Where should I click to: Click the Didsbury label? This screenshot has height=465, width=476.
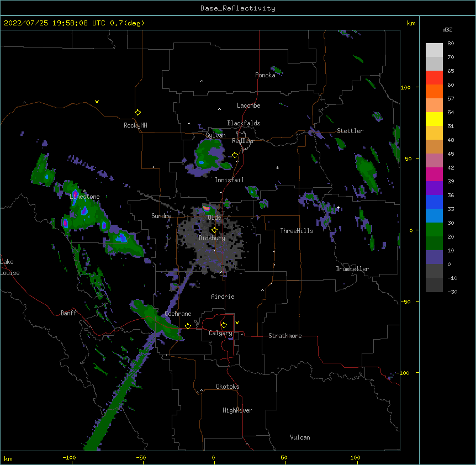tap(212, 238)
